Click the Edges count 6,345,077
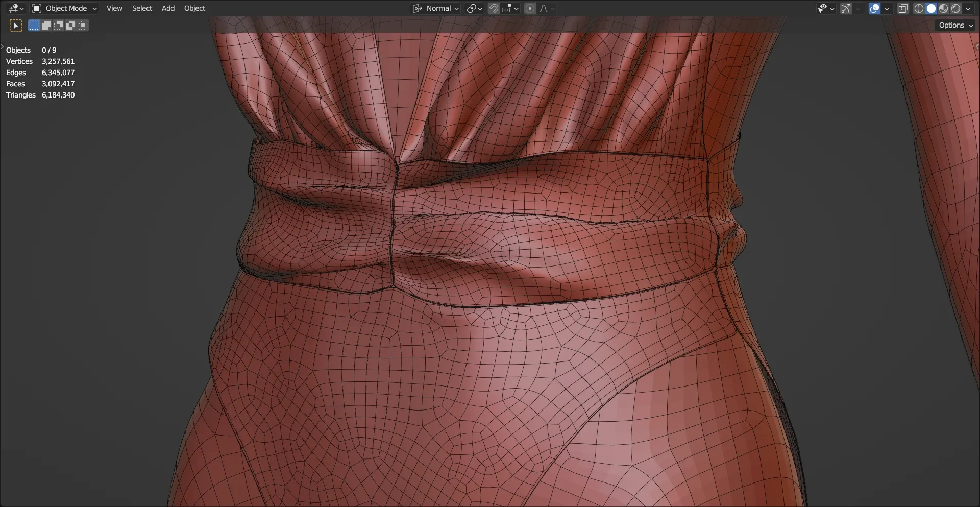980x507 pixels. coord(58,73)
